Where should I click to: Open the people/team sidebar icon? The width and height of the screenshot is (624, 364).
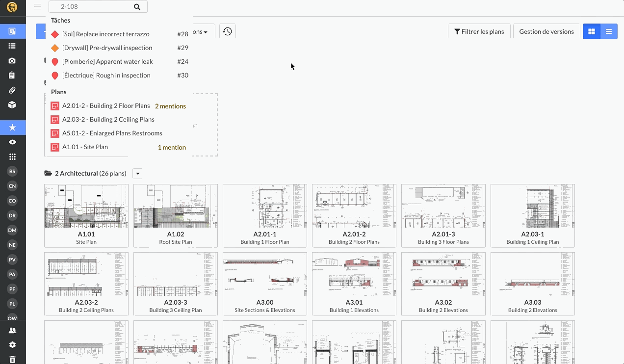click(12, 331)
